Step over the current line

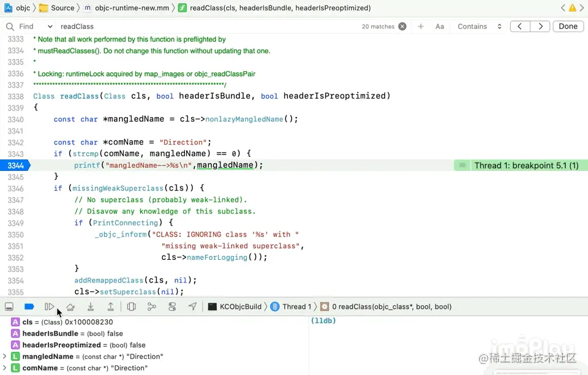tap(70, 307)
